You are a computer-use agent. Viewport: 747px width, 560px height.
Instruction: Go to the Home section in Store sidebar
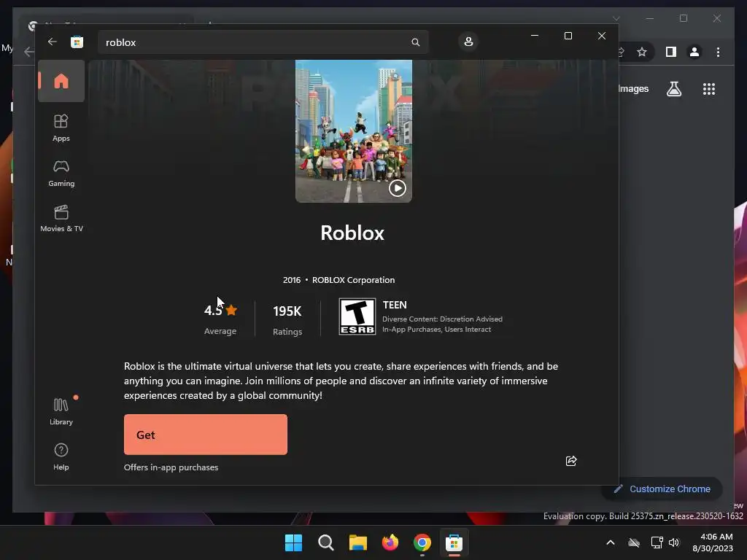click(61, 81)
